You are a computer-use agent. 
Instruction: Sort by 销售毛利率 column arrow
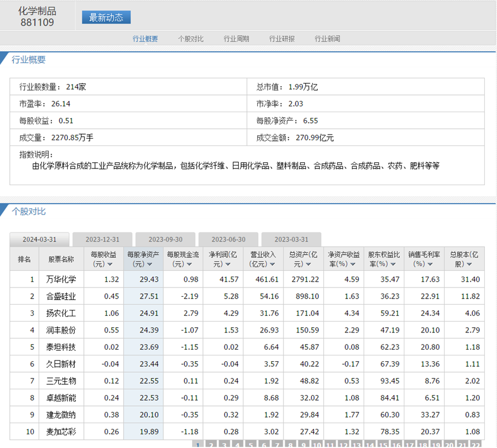click(430, 264)
